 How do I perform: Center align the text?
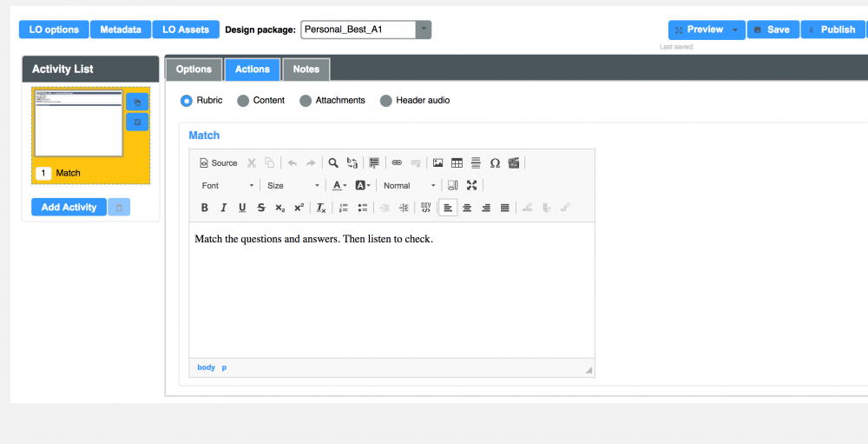tap(467, 208)
